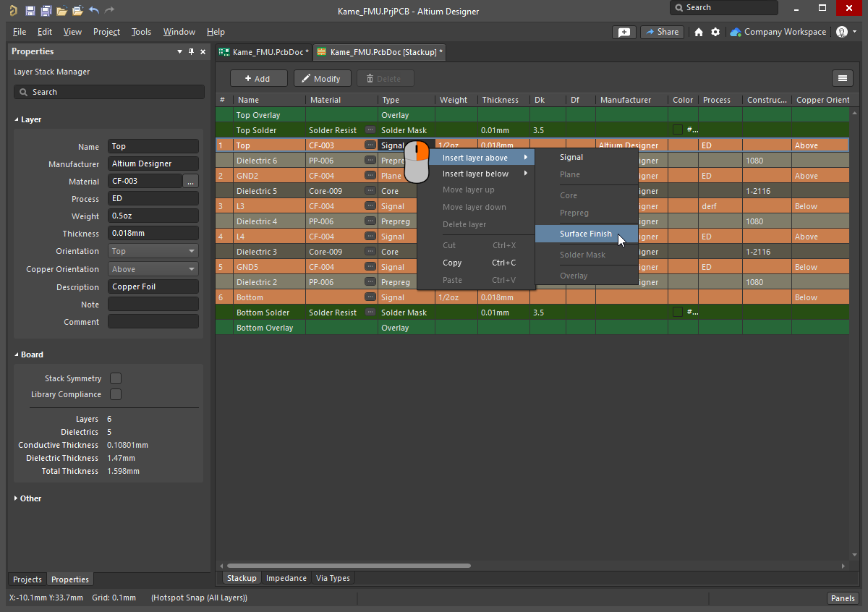Image resolution: width=868 pixels, height=612 pixels.
Task: Pin the Properties panel
Action: pos(192,51)
